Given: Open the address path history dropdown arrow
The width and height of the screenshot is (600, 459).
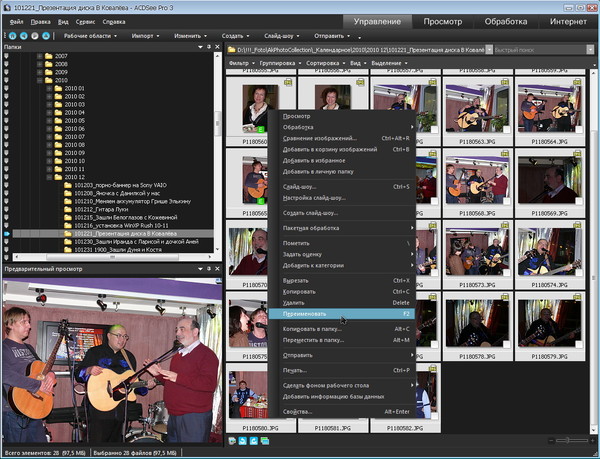Looking at the screenshot, I should (489, 50).
